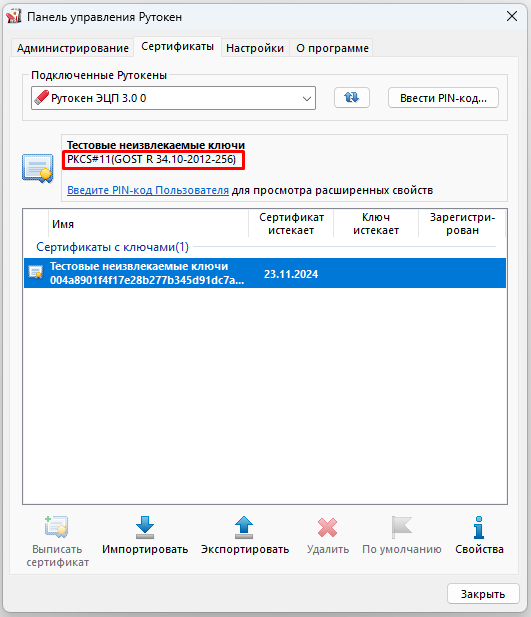Image resolution: width=531 pixels, height=617 pixels.
Task: Click the large certificate icon beside key details
Action: pyautogui.click(x=38, y=168)
